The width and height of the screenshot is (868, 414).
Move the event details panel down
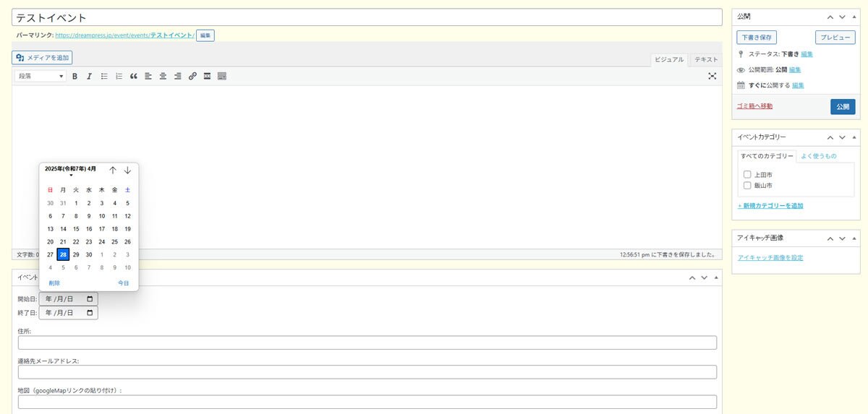coord(704,277)
